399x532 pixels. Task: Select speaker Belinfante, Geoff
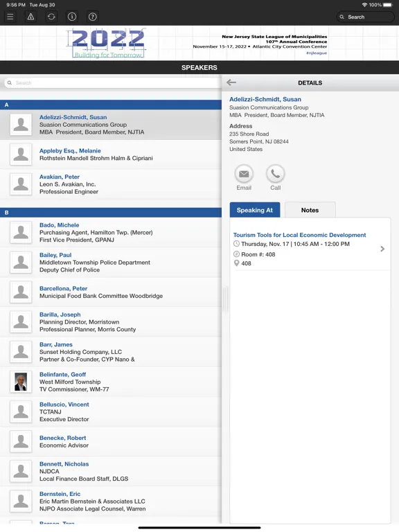(x=111, y=382)
